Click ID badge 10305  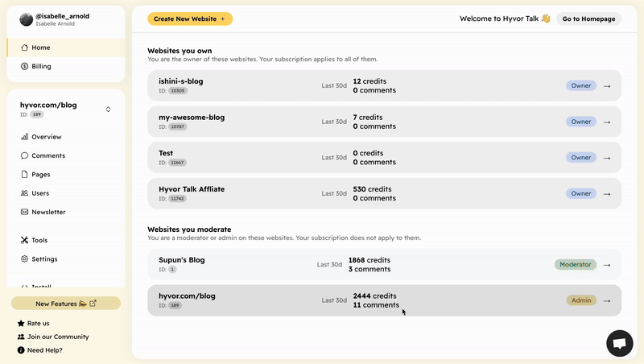177,91
